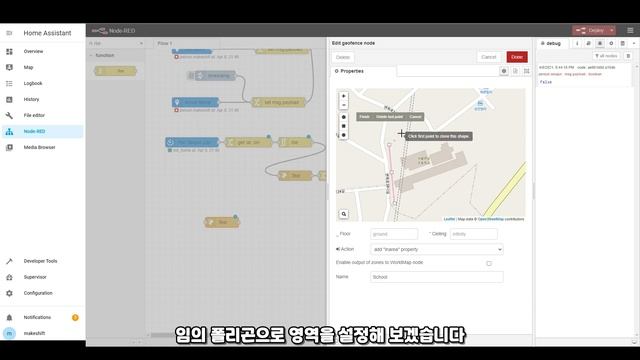Screen dimensions: 640x360
Task: Click 'Delete last point' on map toolbar
Action: [x=389, y=117]
